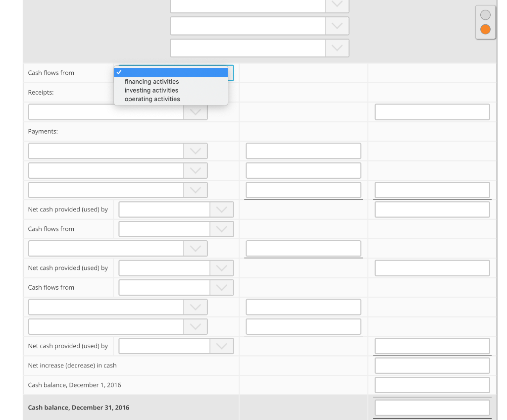507x420 pixels.
Task: Open second item dropdown below third 'Cash flows from'
Action: [x=118, y=327]
